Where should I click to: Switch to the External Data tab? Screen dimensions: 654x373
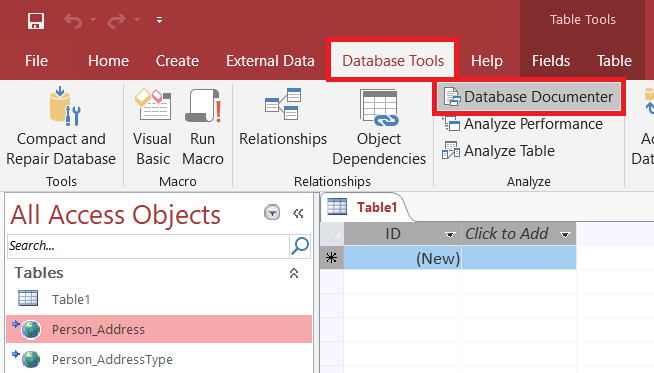pyautogui.click(x=270, y=61)
